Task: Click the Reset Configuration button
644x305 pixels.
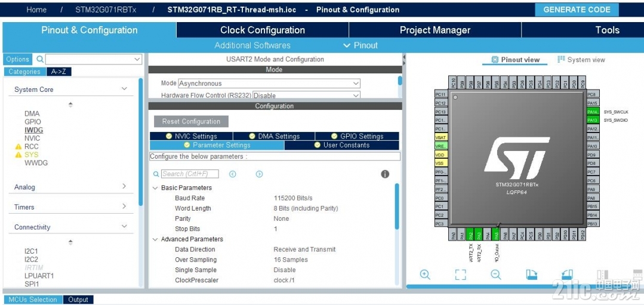Action: point(191,122)
